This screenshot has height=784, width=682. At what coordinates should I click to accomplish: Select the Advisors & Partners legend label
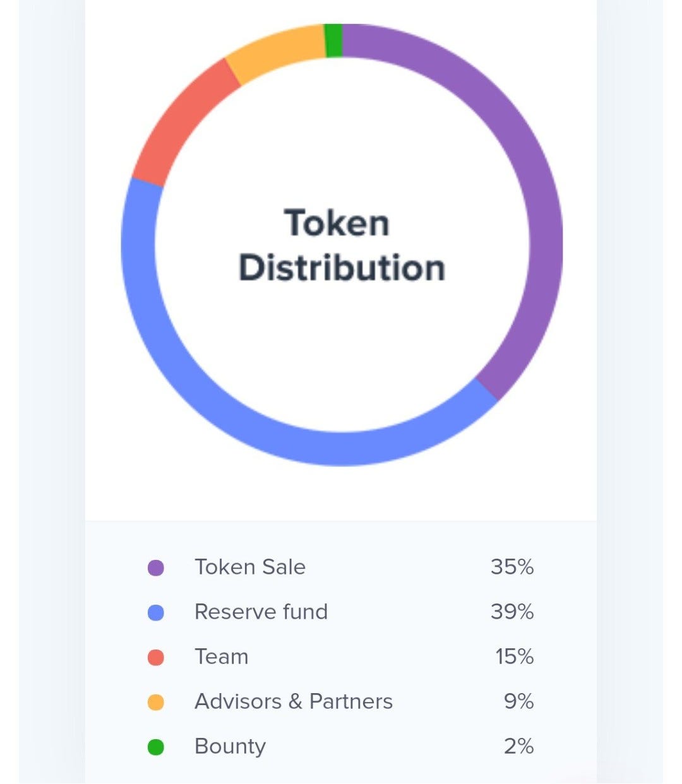pos(294,701)
